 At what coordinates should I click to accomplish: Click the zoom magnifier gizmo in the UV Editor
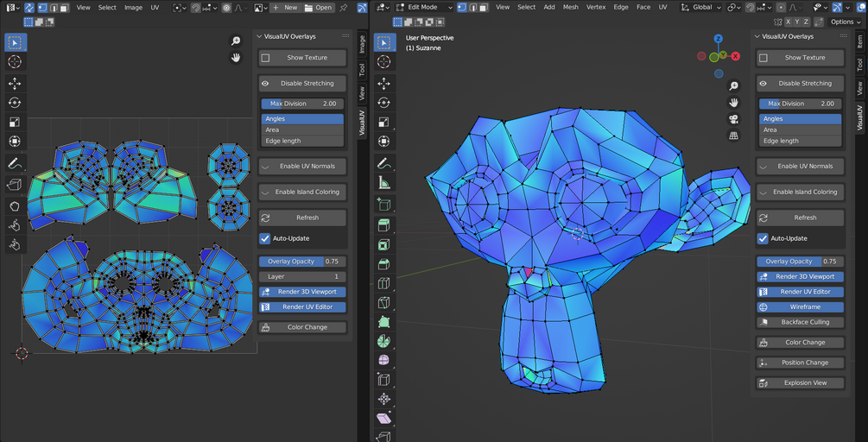pyautogui.click(x=236, y=41)
